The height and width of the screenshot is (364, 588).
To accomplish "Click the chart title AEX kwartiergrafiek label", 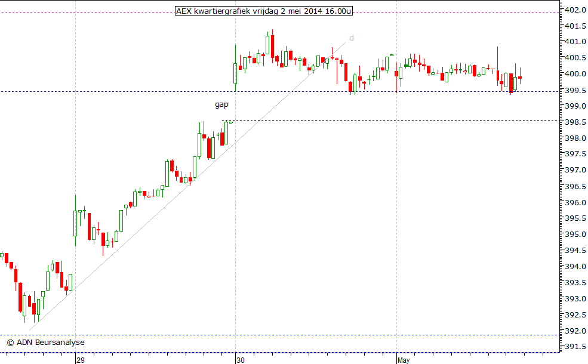I will (x=264, y=11).
